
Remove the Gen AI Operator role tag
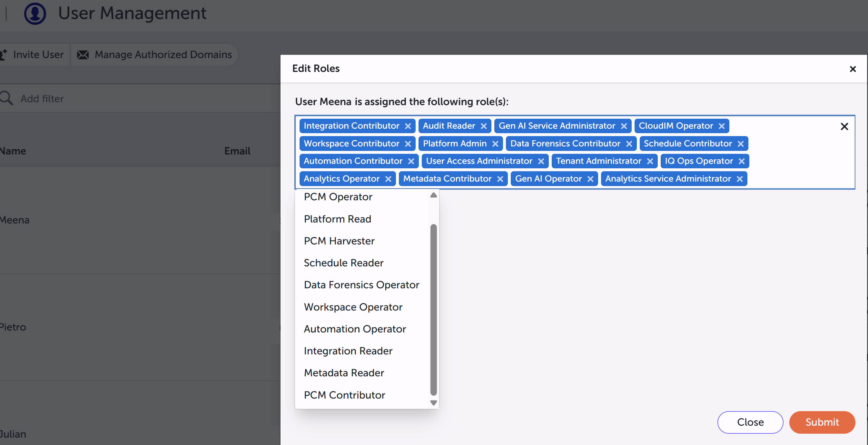[x=590, y=179]
